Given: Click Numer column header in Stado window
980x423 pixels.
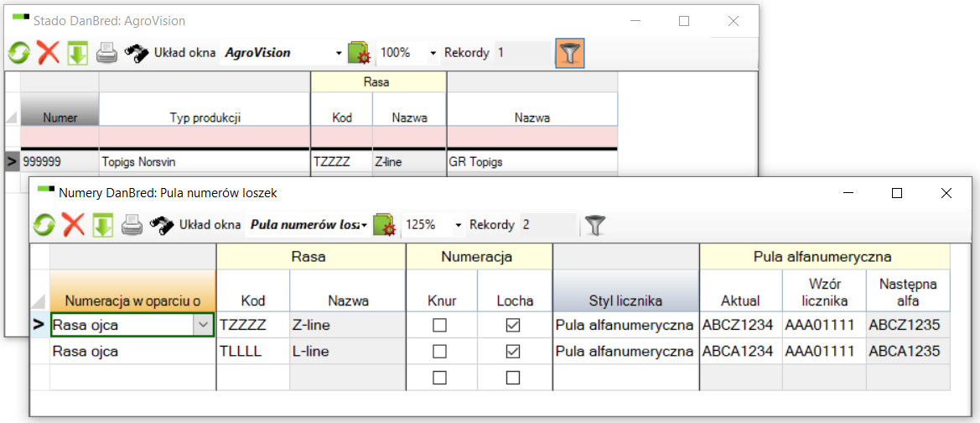Looking at the screenshot, I should point(60,110).
